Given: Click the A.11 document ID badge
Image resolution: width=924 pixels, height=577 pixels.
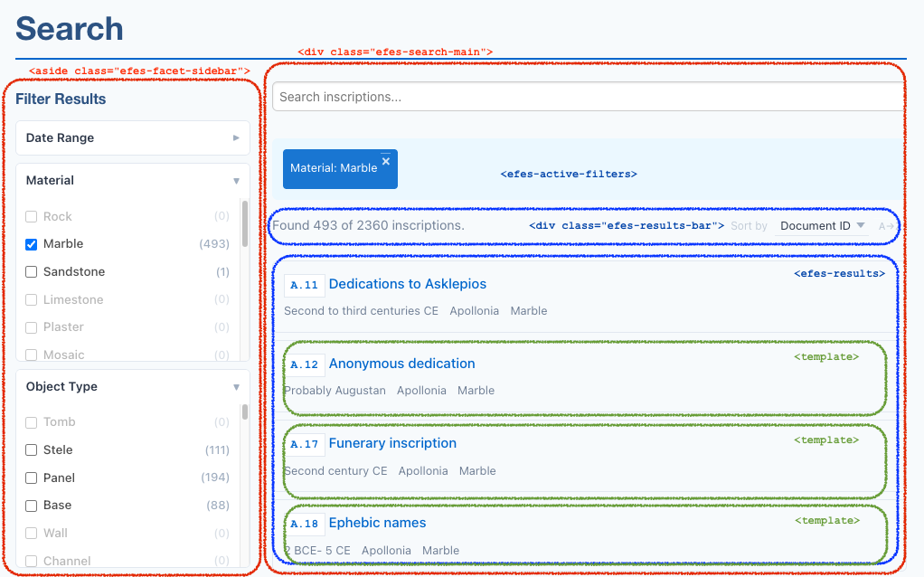Looking at the screenshot, I should pyautogui.click(x=305, y=285).
